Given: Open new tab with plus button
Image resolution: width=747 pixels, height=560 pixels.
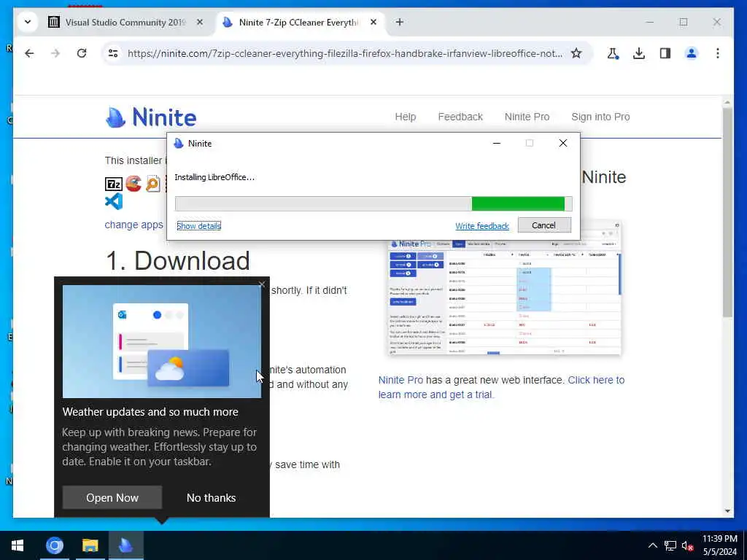Looking at the screenshot, I should tap(400, 22).
